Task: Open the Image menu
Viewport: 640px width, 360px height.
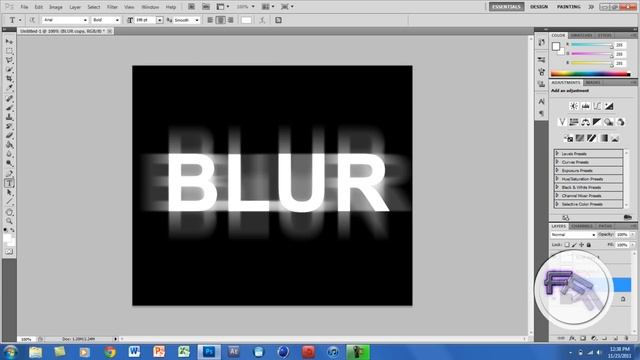Action: (56, 7)
